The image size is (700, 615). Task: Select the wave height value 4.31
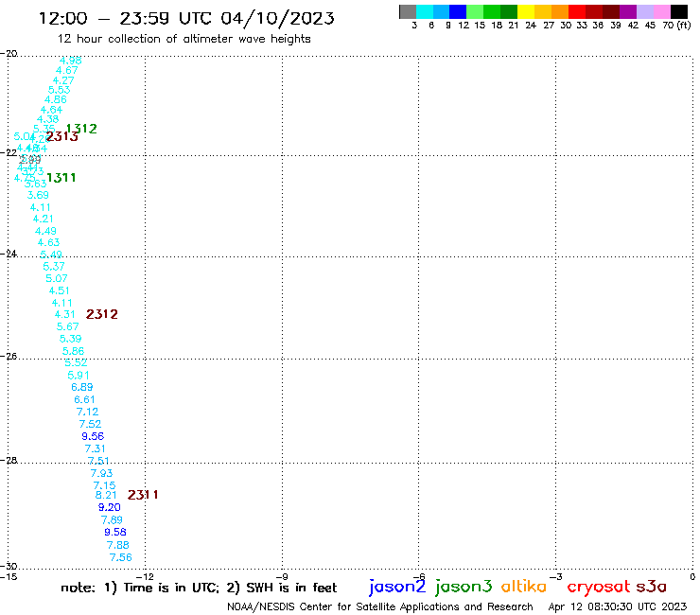(64, 314)
